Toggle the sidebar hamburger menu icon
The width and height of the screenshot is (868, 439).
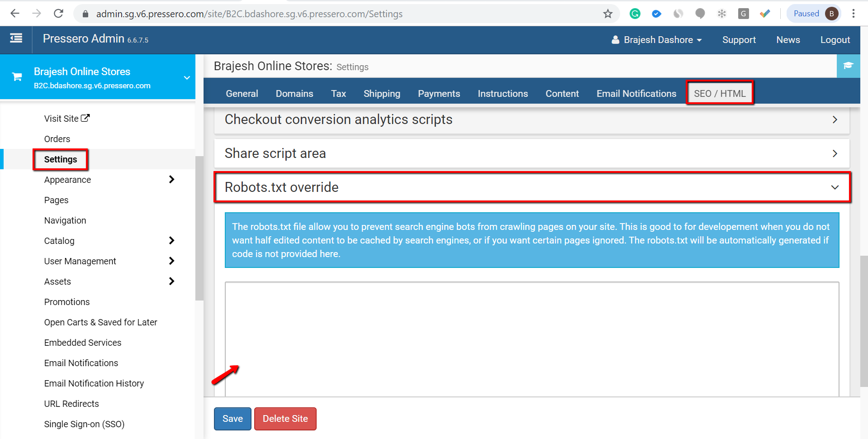pyautogui.click(x=16, y=38)
